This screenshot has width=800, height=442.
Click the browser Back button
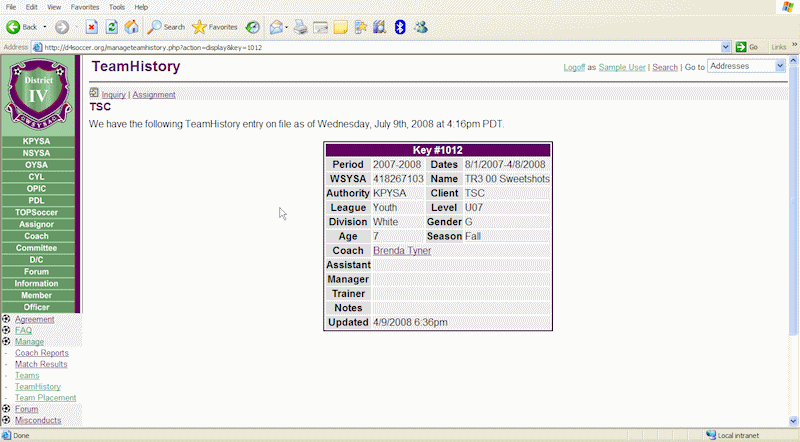click(22, 27)
